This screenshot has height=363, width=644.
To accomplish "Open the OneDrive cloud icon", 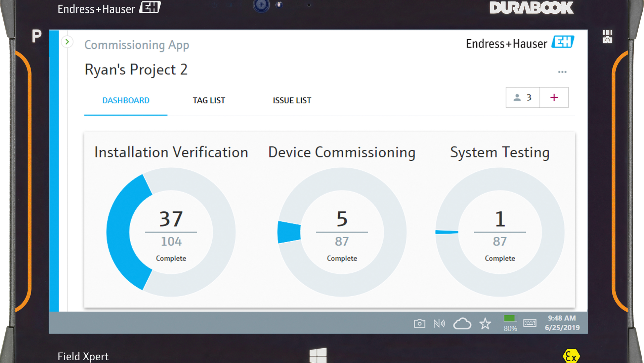I will click(x=462, y=323).
